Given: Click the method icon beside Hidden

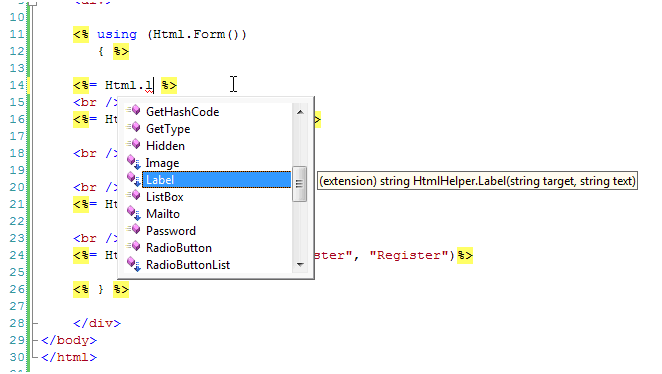Looking at the screenshot, I should click(x=134, y=144).
